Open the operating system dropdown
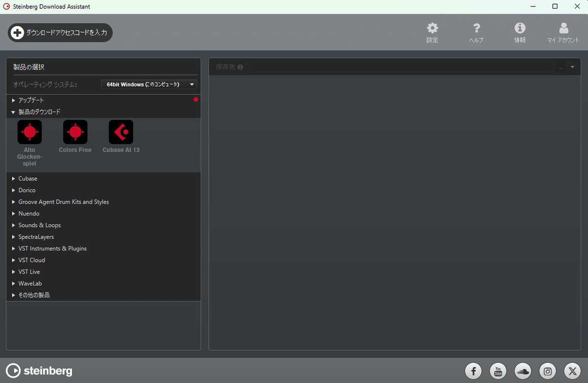 pos(149,84)
